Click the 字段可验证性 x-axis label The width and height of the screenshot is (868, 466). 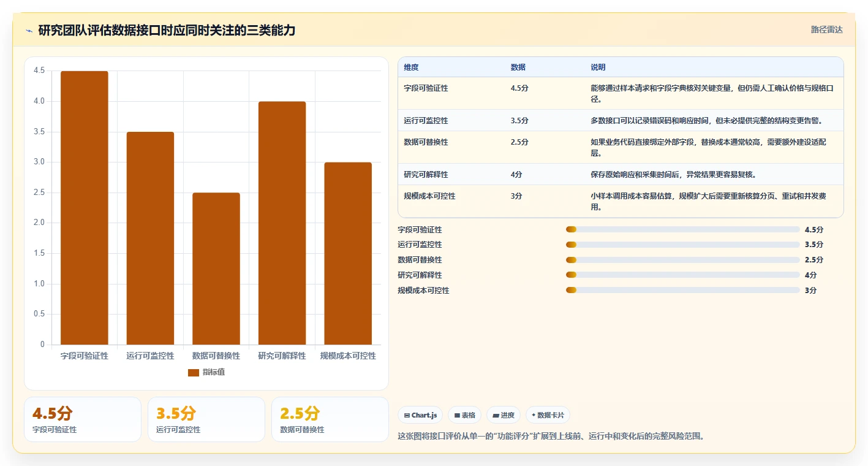coord(85,356)
